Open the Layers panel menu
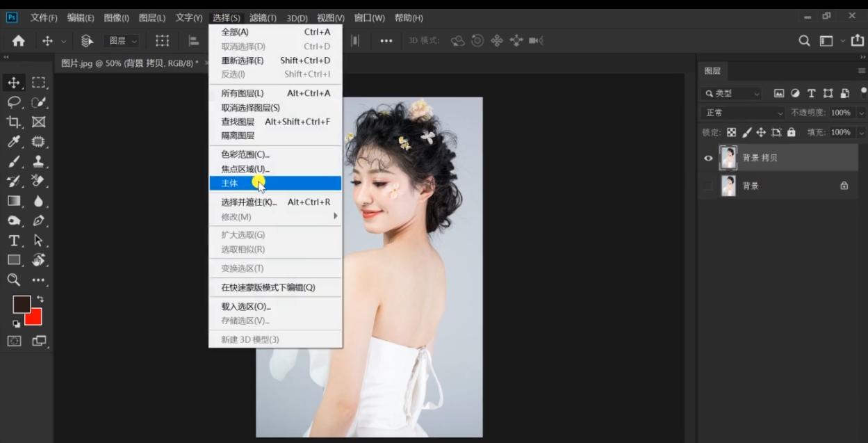This screenshot has width=868, height=443. (861, 71)
